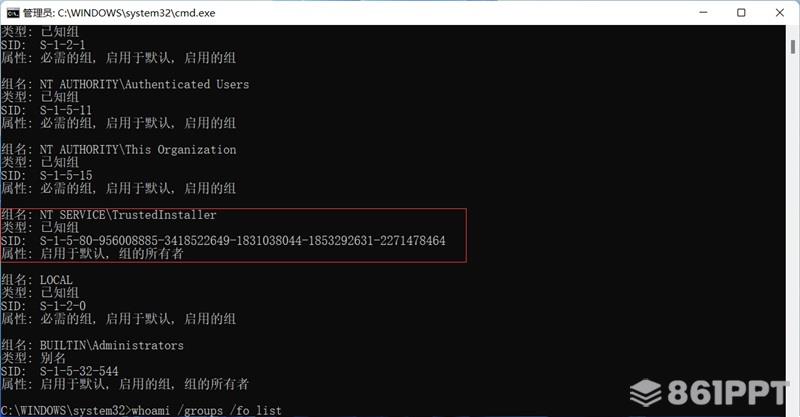800x417 pixels.
Task: Click the SID S-1-5-32-544 line
Action: pos(60,371)
